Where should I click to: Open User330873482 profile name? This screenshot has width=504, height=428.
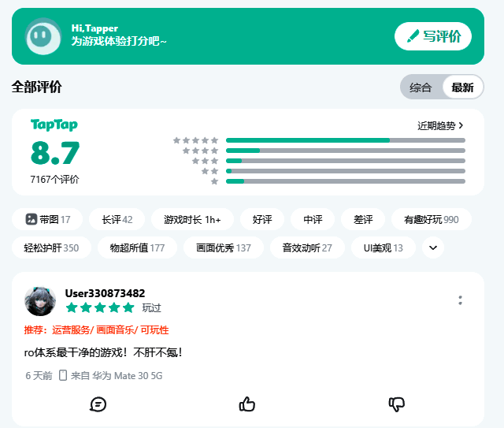click(x=105, y=293)
